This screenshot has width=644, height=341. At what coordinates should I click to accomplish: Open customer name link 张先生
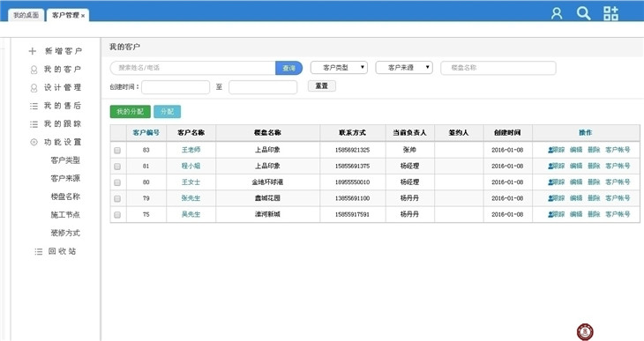pyautogui.click(x=191, y=197)
